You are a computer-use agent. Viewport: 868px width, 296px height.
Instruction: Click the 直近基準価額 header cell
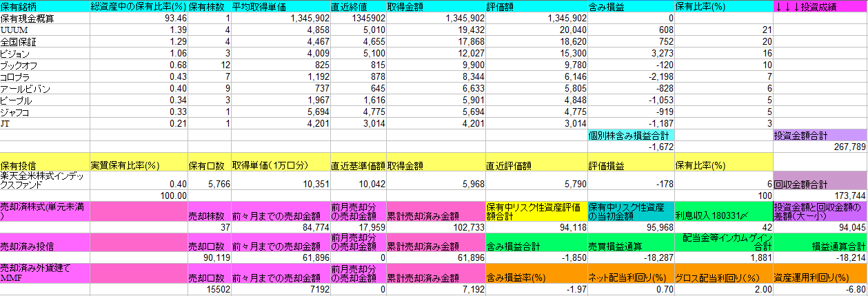(x=358, y=162)
